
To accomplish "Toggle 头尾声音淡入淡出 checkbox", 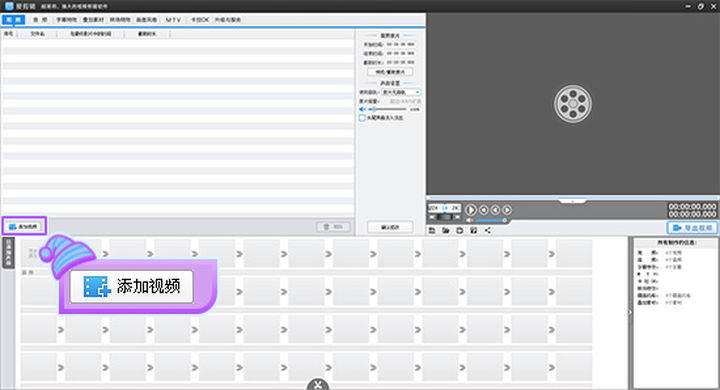I will 362,118.
